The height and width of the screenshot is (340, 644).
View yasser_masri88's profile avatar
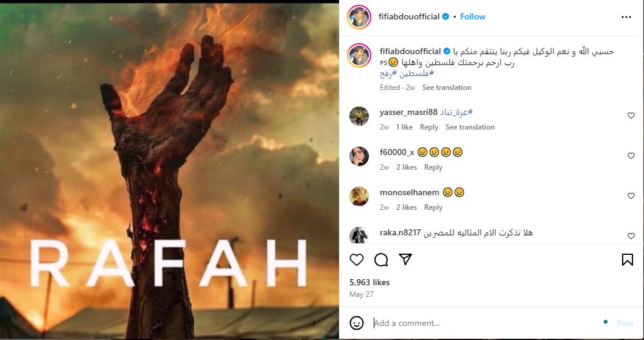pos(359,116)
